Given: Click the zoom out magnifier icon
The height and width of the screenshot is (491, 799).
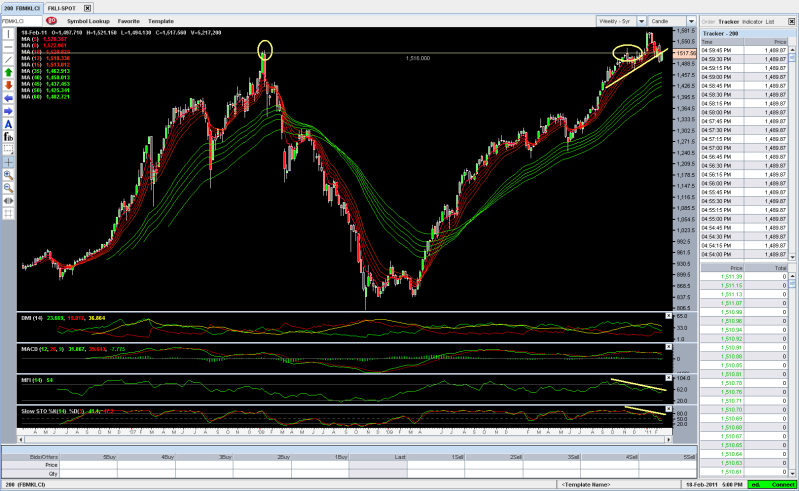Looking at the screenshot, I should pyautogui.click(x=8, y=188).
